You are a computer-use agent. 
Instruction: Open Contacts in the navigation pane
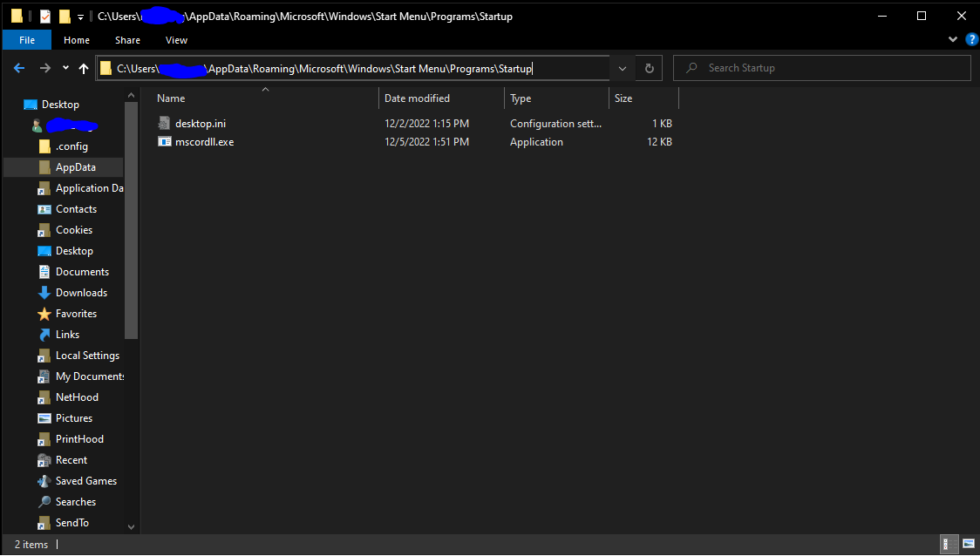coord(76,209)
